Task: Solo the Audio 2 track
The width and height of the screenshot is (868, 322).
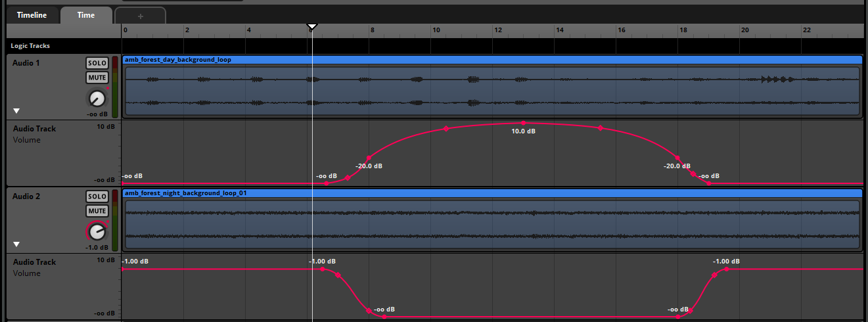Action: pyautogui.click(x=97, y=196)
